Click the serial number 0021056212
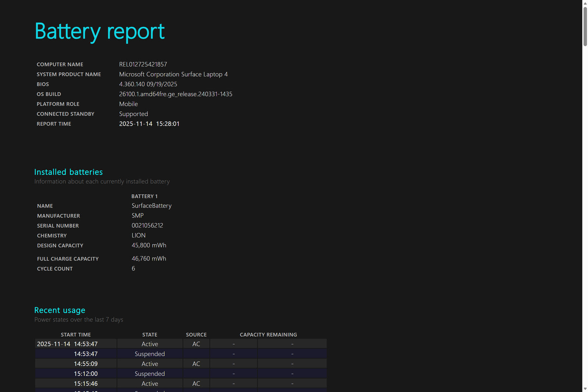Viewport: 588px width, 392px height. (147, 226)
